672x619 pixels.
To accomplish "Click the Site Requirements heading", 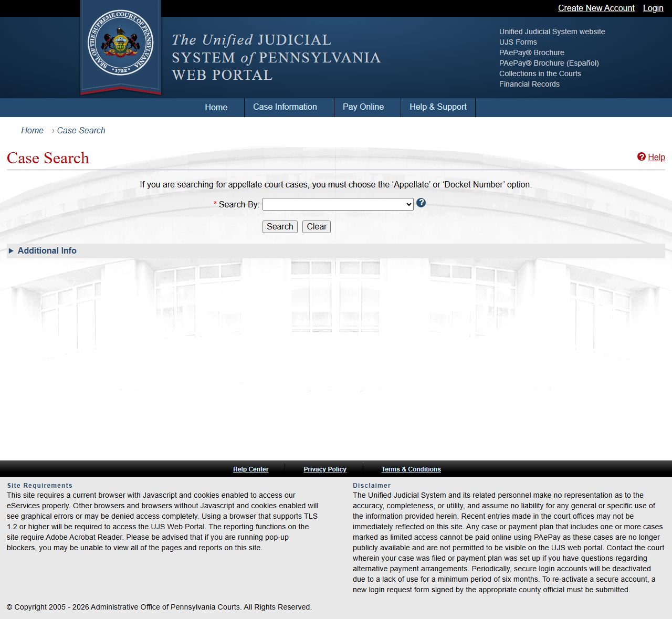I will pyautogui.click(x=40, y=486).
